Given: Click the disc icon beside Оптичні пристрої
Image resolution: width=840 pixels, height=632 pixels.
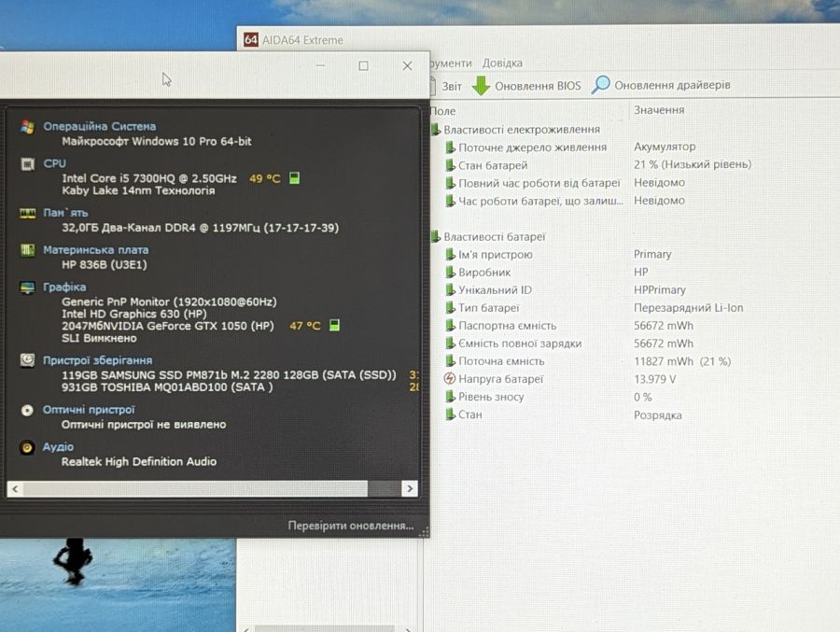Looking at the screenshot, I should [x=27, y=411].
